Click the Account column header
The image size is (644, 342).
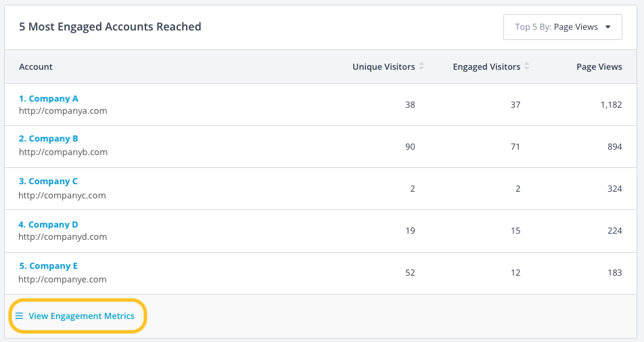pos(36,67)
